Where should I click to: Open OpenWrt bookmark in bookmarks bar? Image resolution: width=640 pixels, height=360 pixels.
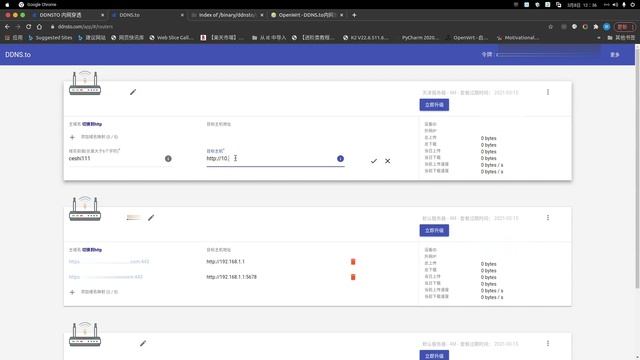(x=468, y=38)
